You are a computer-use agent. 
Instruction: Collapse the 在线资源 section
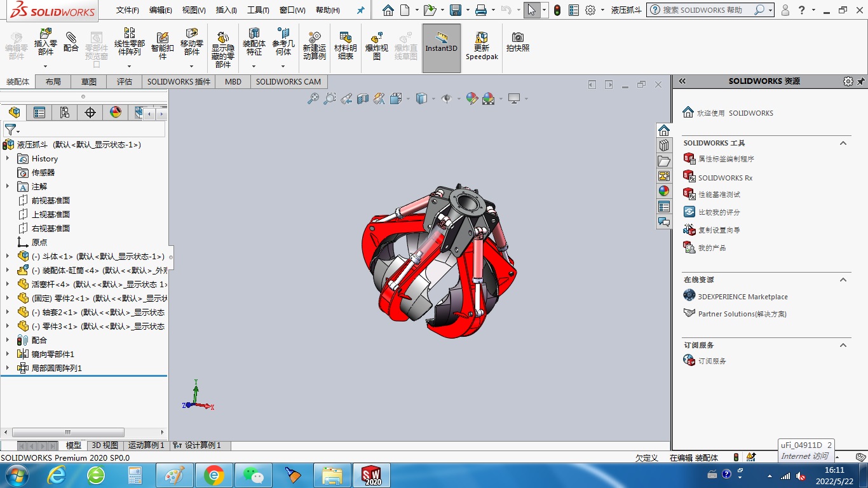pyautogui.click(x=843, y=280)
